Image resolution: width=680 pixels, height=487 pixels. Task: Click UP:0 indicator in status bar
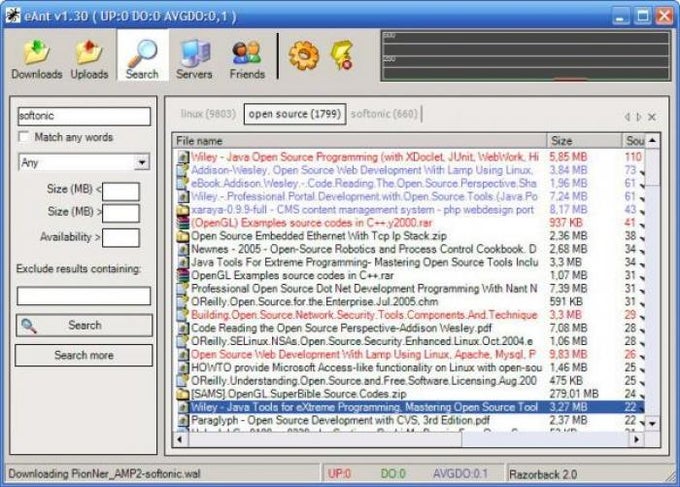click(x=339, y=474)
